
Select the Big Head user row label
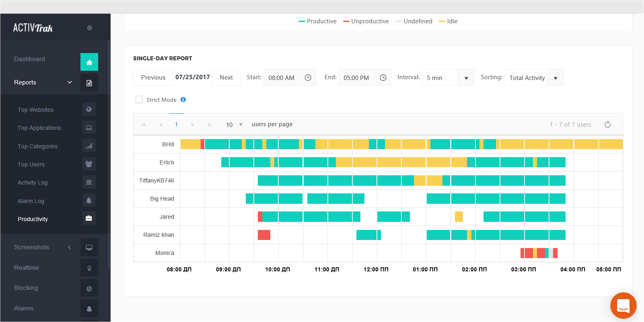point(162,199)
